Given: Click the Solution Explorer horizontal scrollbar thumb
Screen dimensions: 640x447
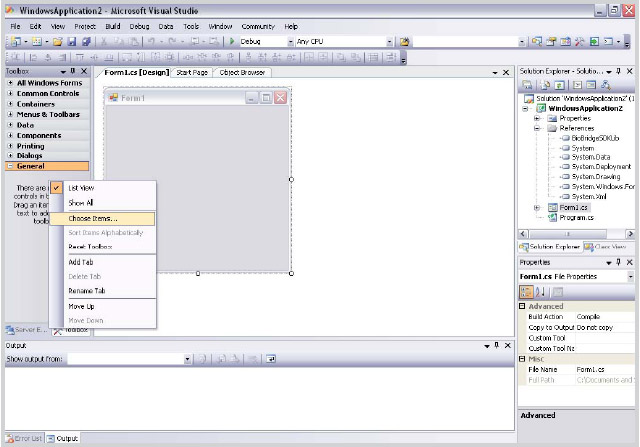Looking at the screenshot, I should (x=568, y=234).
